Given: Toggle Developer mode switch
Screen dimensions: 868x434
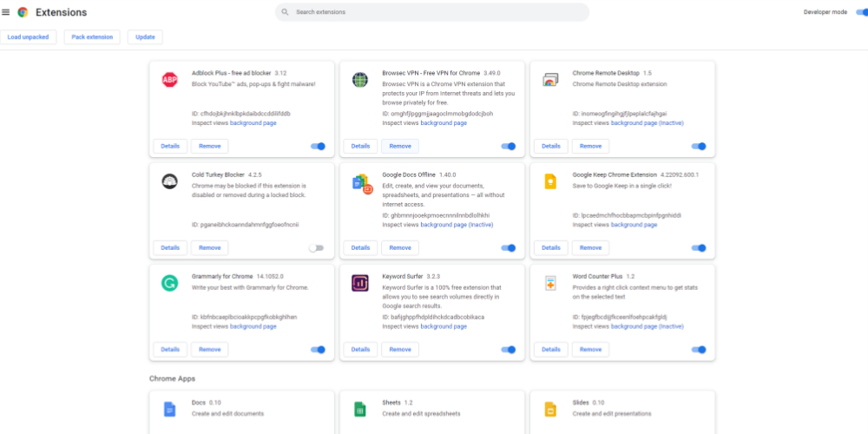Looking at the screenshot, I should (861, 12).
